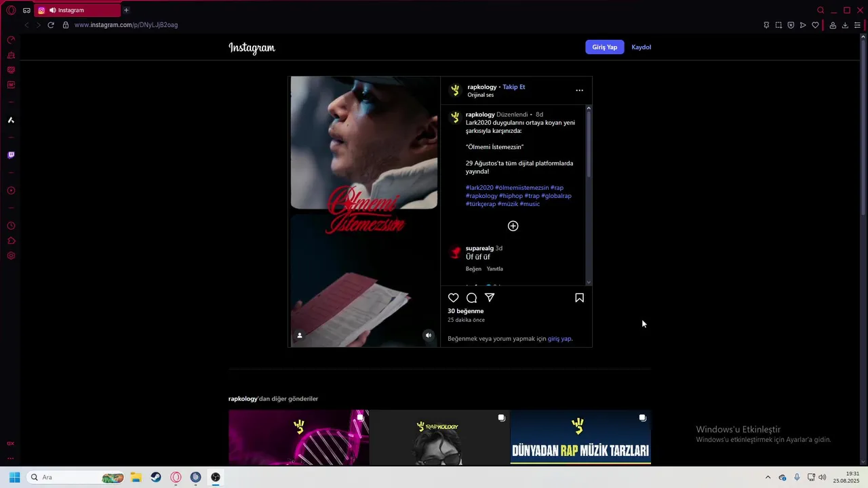Viewport: 868px width, 488px height.
Task: Open the pinboard pin icon in toolbar
Action: [766, 25]
